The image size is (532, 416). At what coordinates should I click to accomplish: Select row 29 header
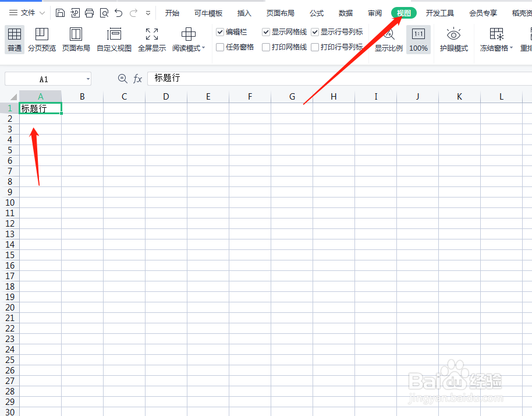9,402
